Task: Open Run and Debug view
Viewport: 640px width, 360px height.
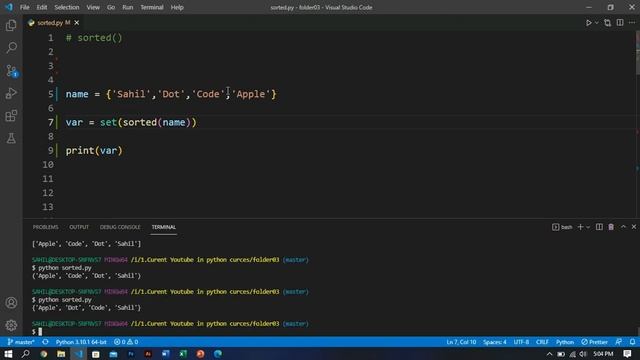Action: (11, 93)
